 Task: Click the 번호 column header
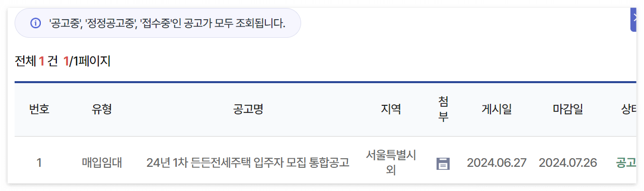[39, 109]
